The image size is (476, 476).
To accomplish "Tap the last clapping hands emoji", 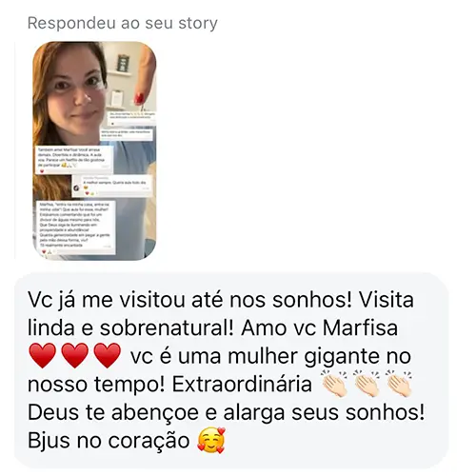I will (x=400, y=384).
